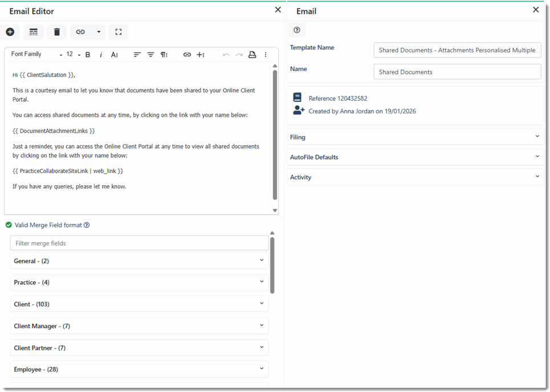
Task: Click the add (plus circle) icon
Action: point(10,32)
